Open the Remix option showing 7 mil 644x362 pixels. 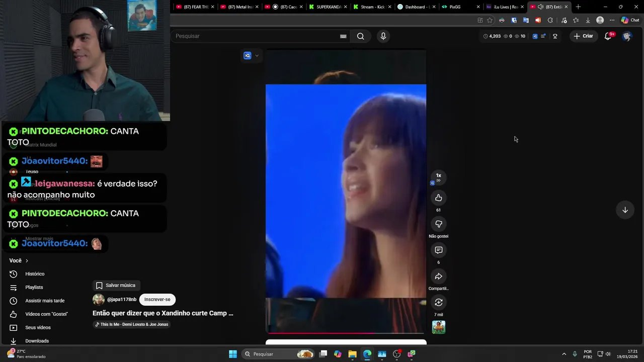coord(438,303)
